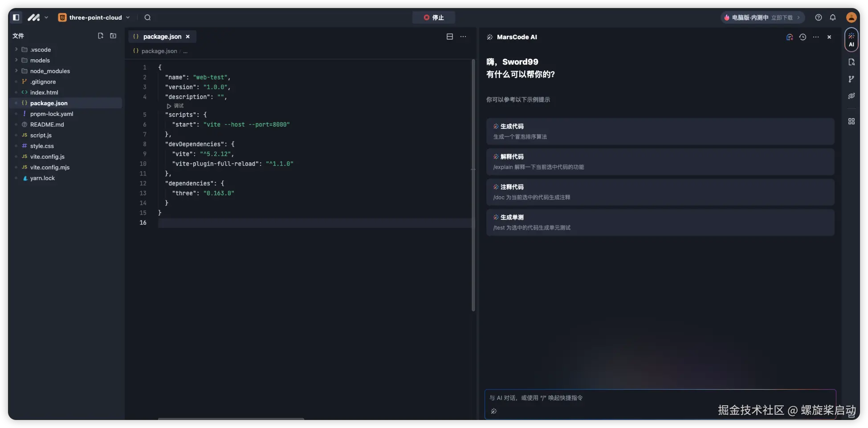Create a new folder in the 文件 panel

113,36
